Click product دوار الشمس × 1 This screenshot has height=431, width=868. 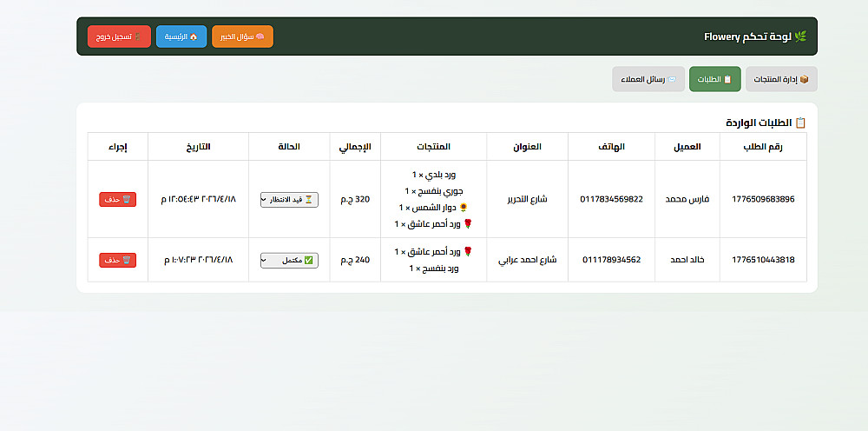[x=433, y=208]
